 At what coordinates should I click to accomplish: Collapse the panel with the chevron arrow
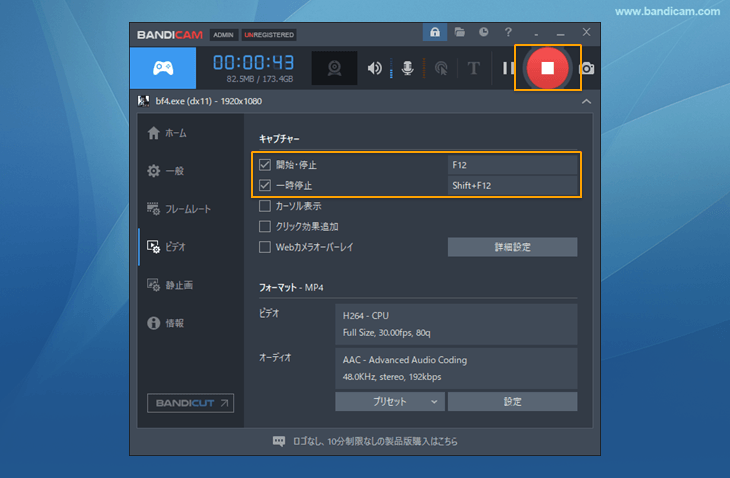586,101
